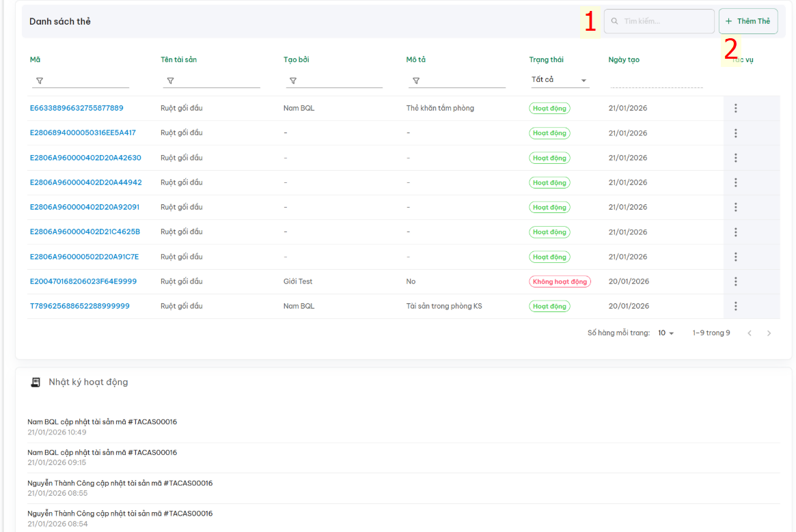Screen dimensions: 796x532
Task: Click filter icon under Mã column
Action: point(40,81)
